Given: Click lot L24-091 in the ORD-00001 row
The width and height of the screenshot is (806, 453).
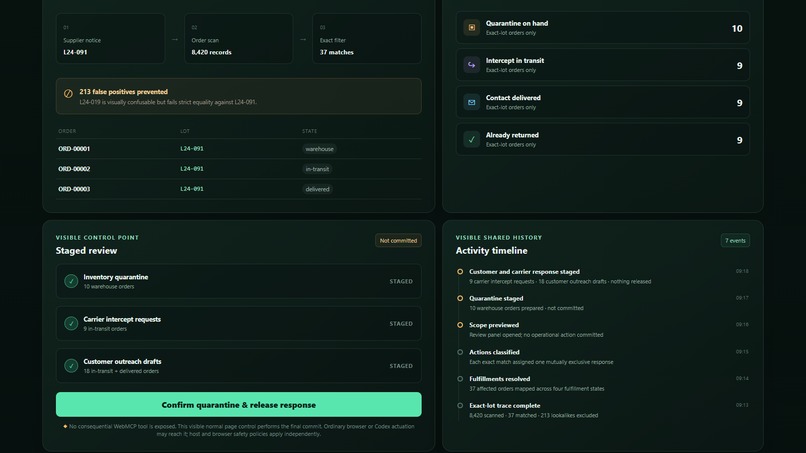Looking at the screenshot, I should coord(192,149).
